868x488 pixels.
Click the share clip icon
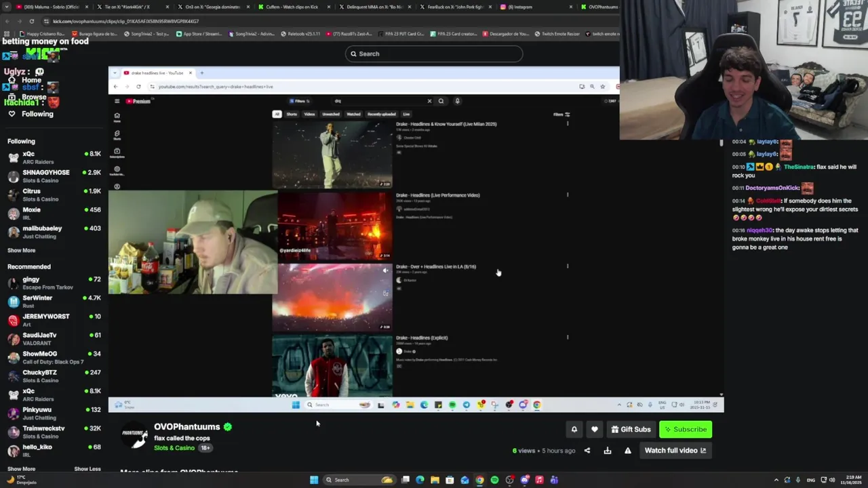pyautogui.click(x=587, y=451)
